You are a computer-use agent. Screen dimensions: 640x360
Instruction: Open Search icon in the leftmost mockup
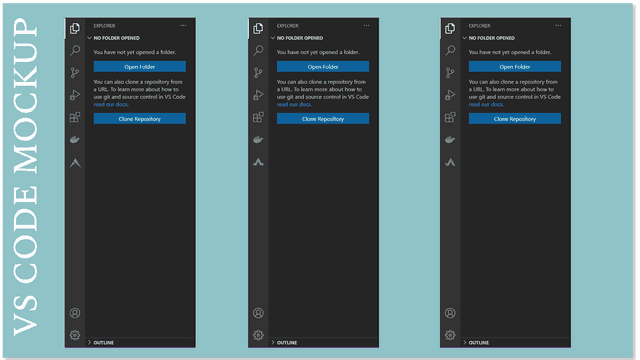tap(75, 51)
